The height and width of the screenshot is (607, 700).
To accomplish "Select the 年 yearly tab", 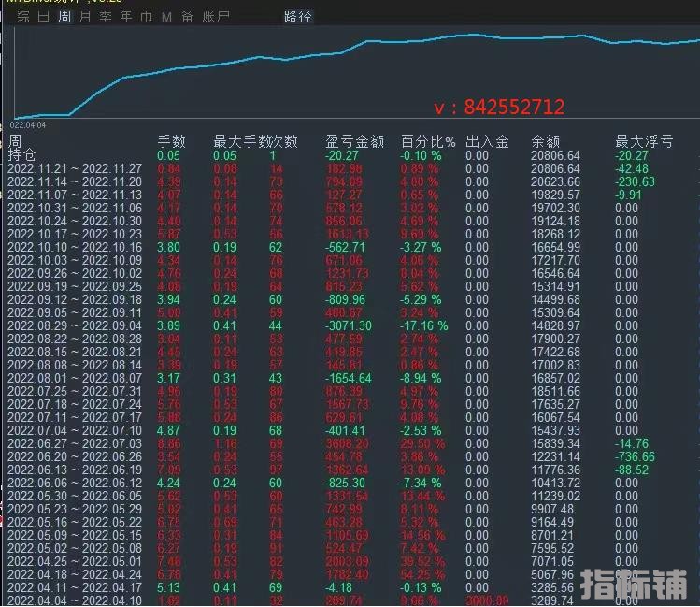I will click(x=126, y=17).
